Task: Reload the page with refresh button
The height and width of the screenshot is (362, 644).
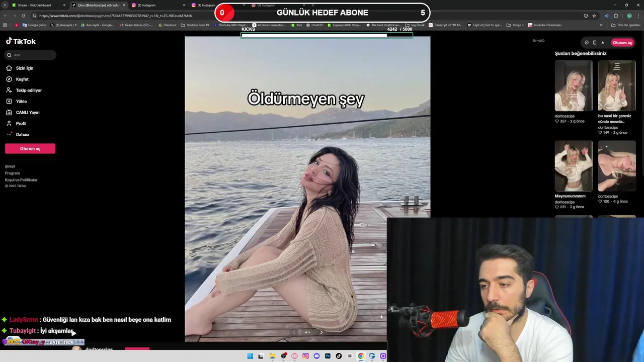Action: point(23,16)
